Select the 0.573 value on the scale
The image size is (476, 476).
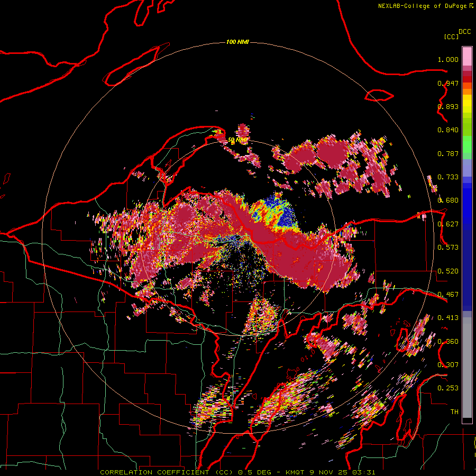[448, 248]
